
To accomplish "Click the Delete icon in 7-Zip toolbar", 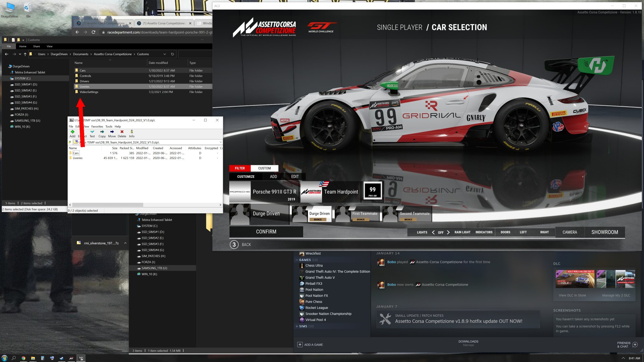I will point(122,132).
